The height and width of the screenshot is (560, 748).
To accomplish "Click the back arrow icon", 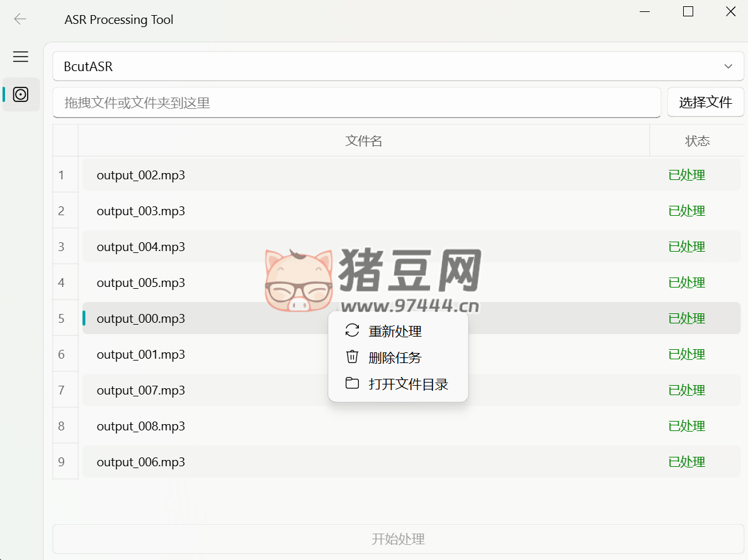I will [20, 19].
